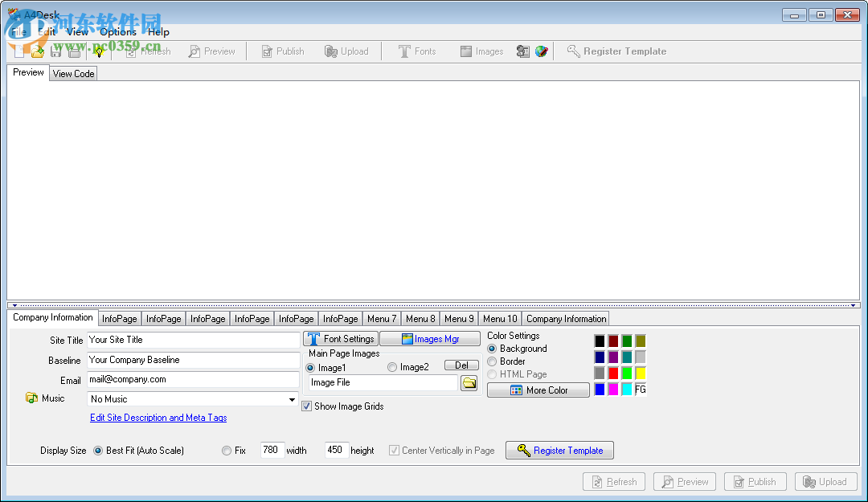Pick the bright green color swatch
Screen dimensions: 868x502
627,373
